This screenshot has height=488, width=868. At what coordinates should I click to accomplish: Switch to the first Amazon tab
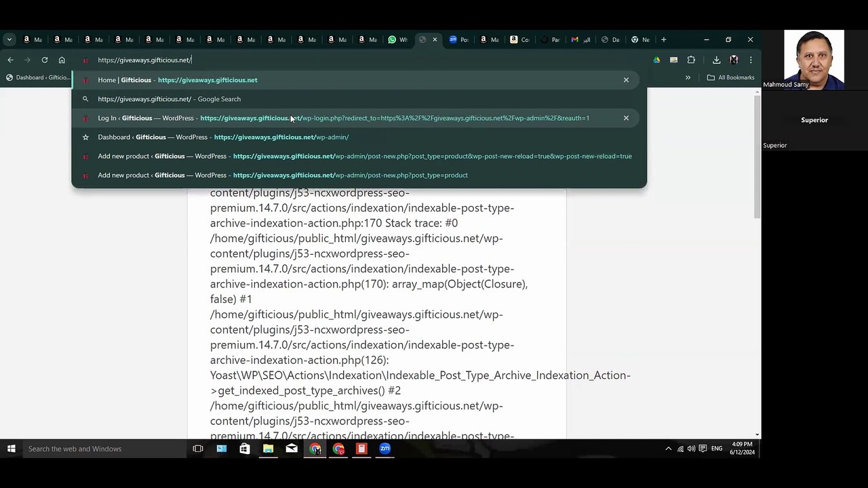click(32, 39)
